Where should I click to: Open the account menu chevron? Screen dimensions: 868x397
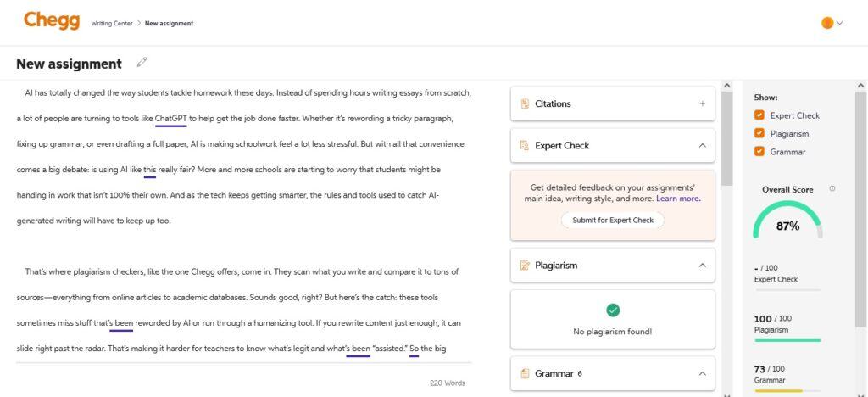point(840,23)
